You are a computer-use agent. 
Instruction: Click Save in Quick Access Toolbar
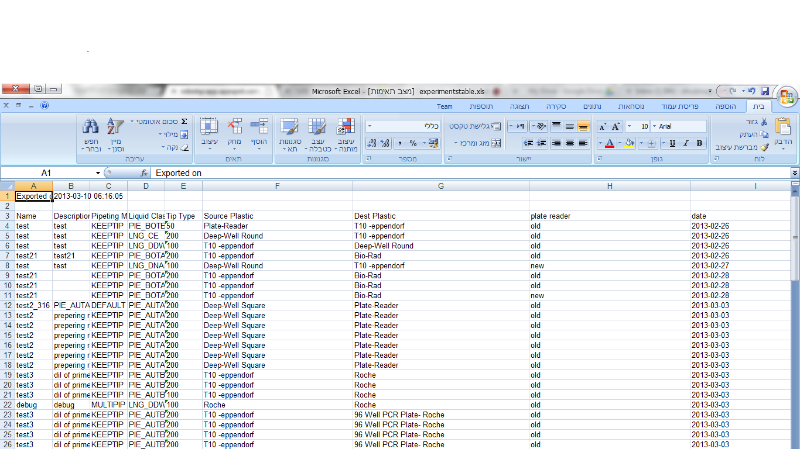tap(765, 91)
